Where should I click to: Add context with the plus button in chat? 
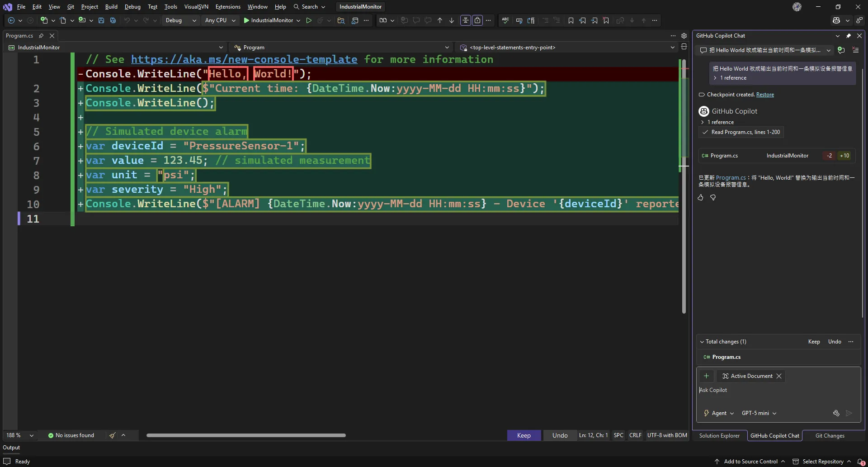(x=706, y=376)
